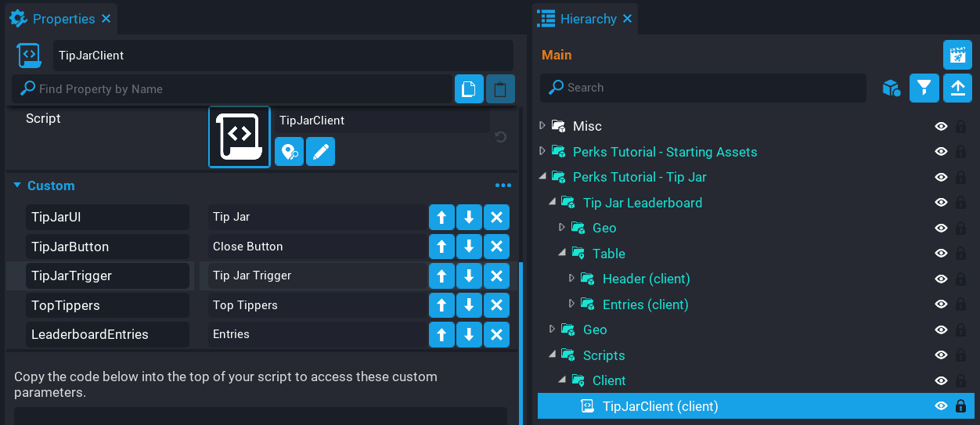Toggle visibility of Tip Jar Leaderboard
Viewport: 980px width, 425px height.
click(x=942, y=203)
